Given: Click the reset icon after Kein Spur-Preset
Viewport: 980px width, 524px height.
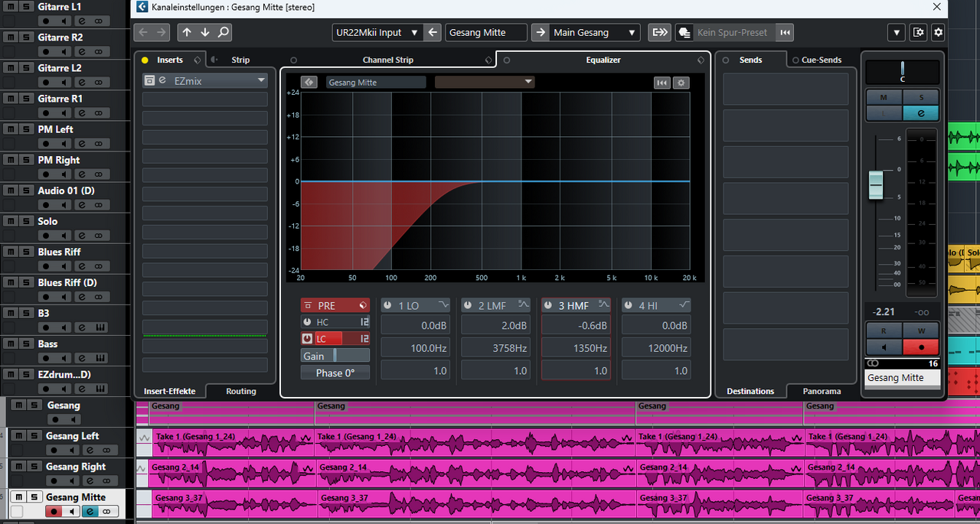Looking at the screenshot, I should click(785, 32).
